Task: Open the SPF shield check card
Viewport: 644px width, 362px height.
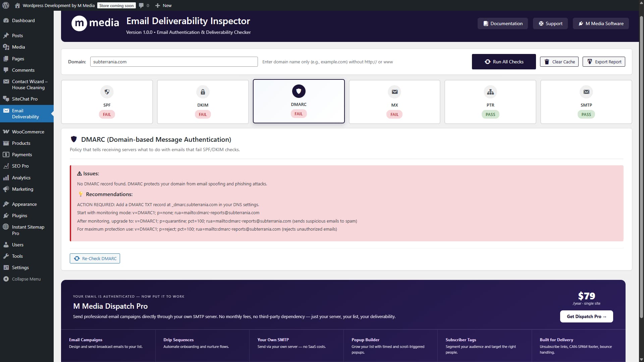Action: point(107,102)
